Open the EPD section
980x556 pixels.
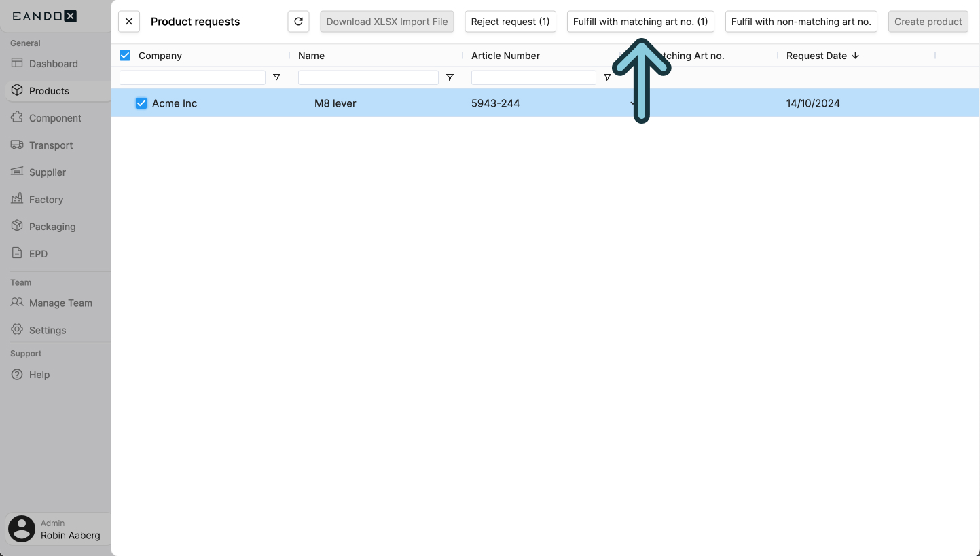[x=37, y=253]
